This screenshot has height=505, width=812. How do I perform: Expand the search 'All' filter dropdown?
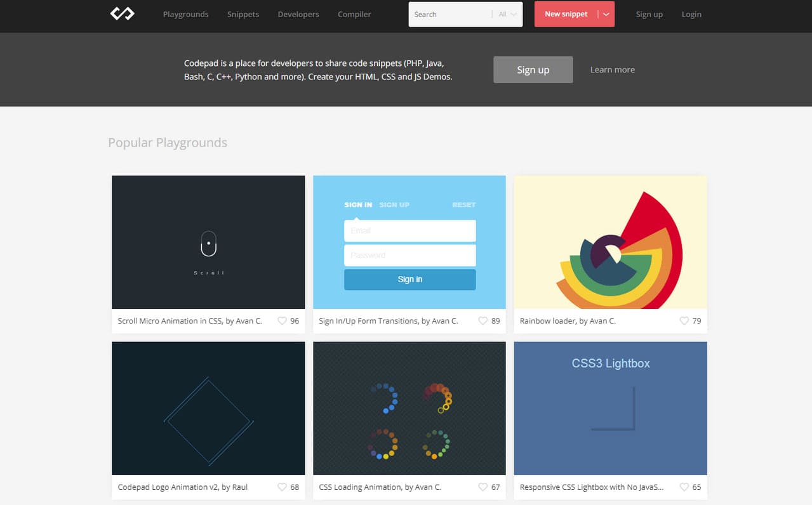point(507,15)
